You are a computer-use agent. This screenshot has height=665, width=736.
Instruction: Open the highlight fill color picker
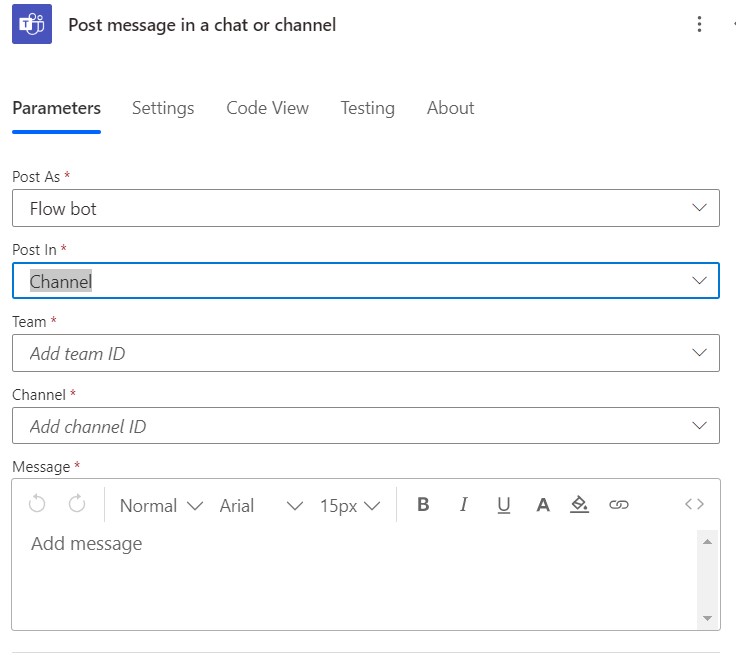(x=579, y=505)
